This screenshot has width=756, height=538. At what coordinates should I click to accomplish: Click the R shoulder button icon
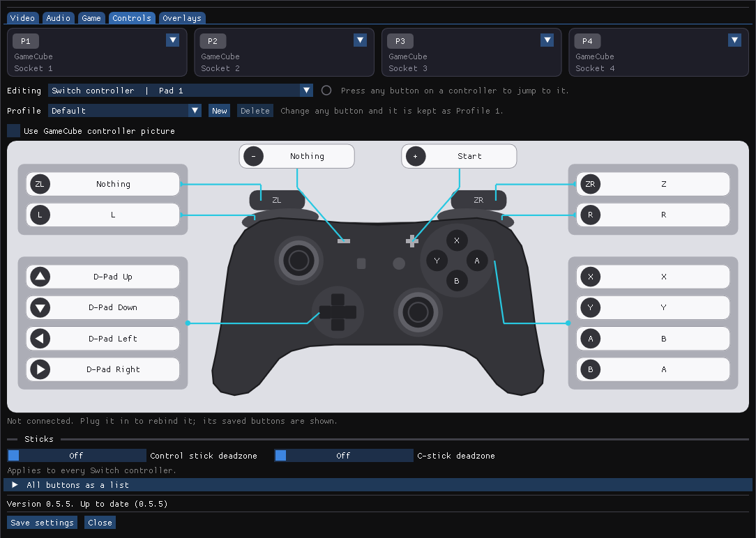pos(590,215)
